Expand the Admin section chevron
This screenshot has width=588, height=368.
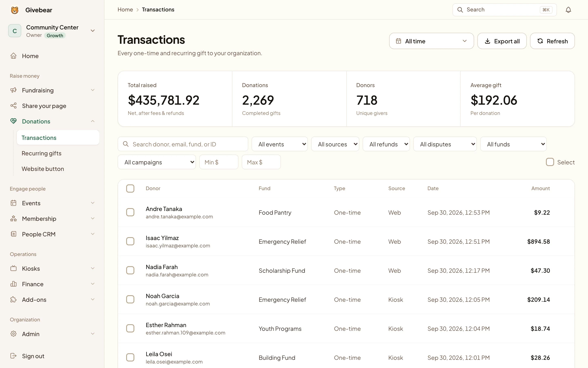pos(92,334)
